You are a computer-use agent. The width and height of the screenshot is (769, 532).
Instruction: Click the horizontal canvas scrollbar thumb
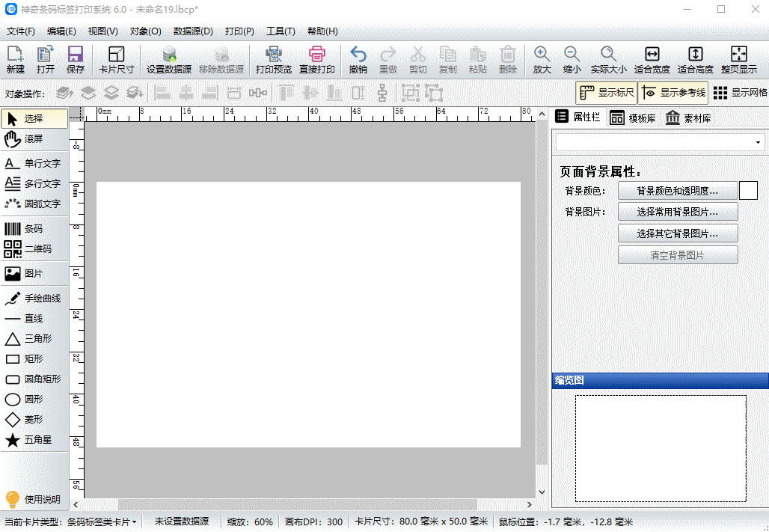[x=297, y=504]
